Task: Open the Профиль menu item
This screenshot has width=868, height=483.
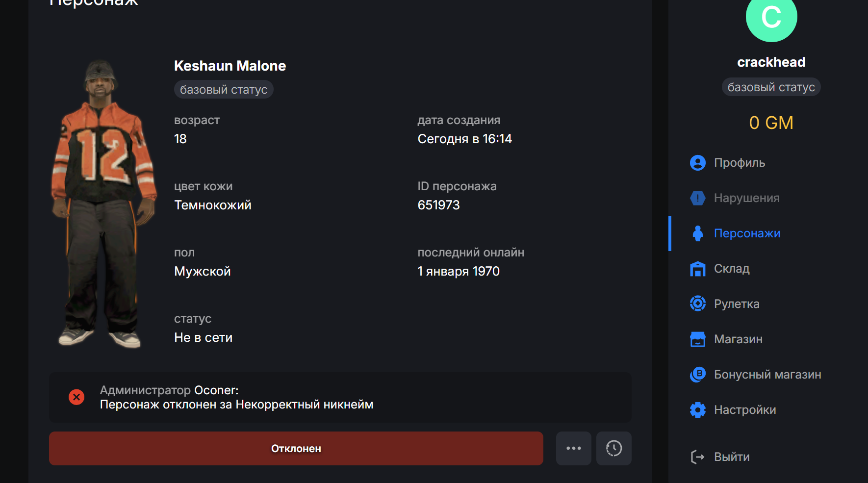Action: (739, 163)
